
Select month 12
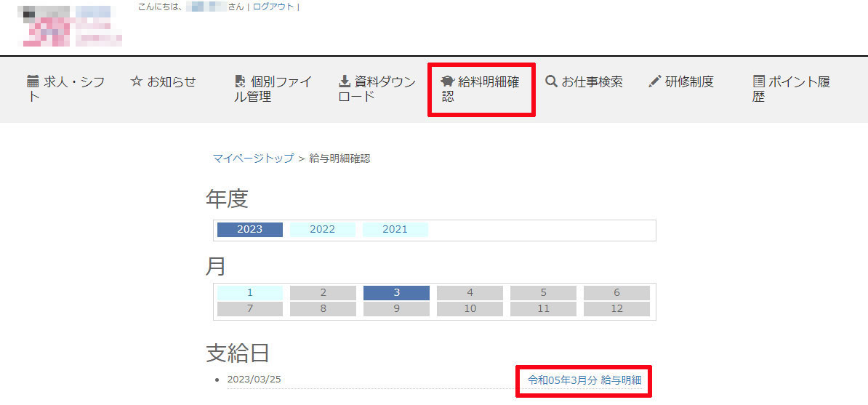pyautogui.click(x=616, y=309)
